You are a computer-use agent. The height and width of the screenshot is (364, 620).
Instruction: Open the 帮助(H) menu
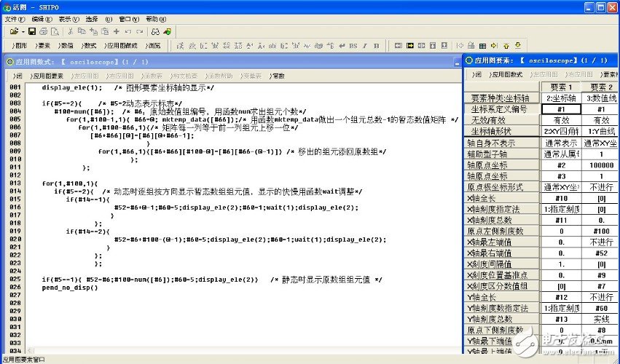(156, 20)
